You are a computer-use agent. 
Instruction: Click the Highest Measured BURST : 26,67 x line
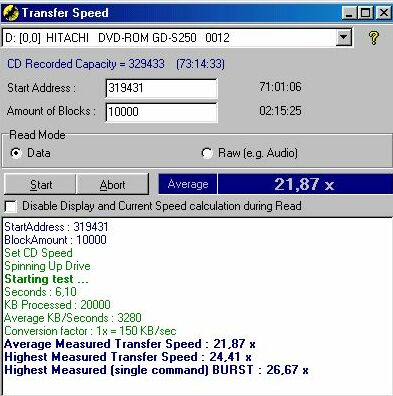click(156, 370)
